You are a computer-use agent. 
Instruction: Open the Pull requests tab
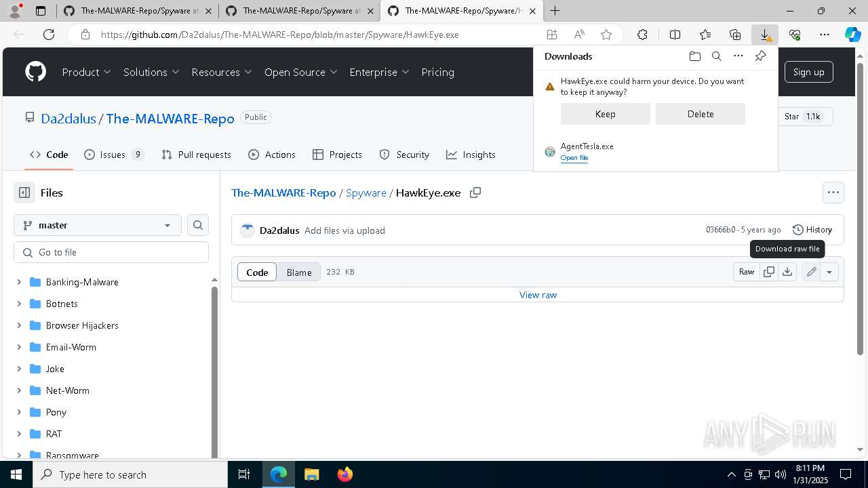pyautogui.click(x=197, y=155)
